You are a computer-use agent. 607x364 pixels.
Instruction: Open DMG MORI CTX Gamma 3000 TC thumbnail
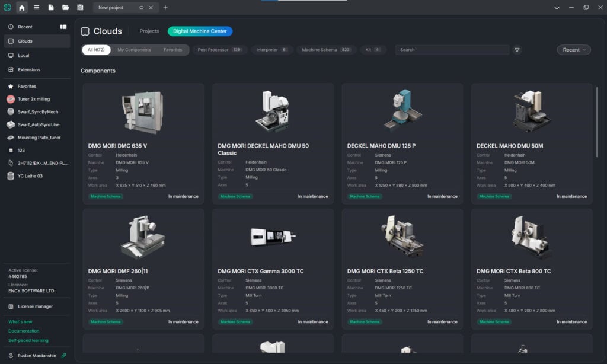[x=273, y=236]
